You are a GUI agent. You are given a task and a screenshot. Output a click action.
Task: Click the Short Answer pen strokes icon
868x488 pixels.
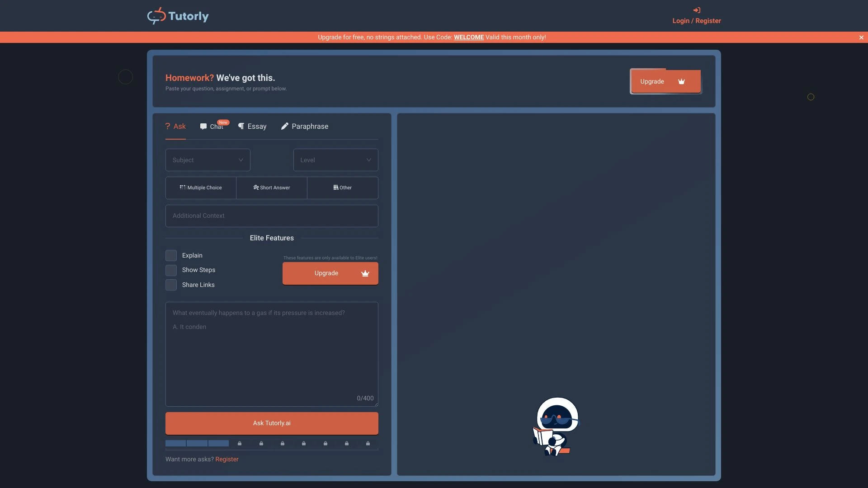coord(255,187)
